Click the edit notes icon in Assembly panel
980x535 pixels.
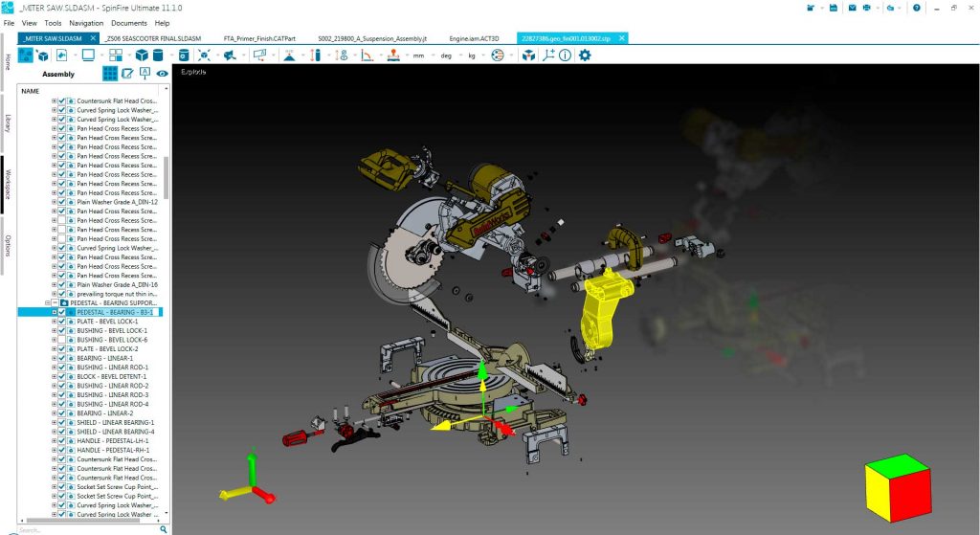pos(127,74)
